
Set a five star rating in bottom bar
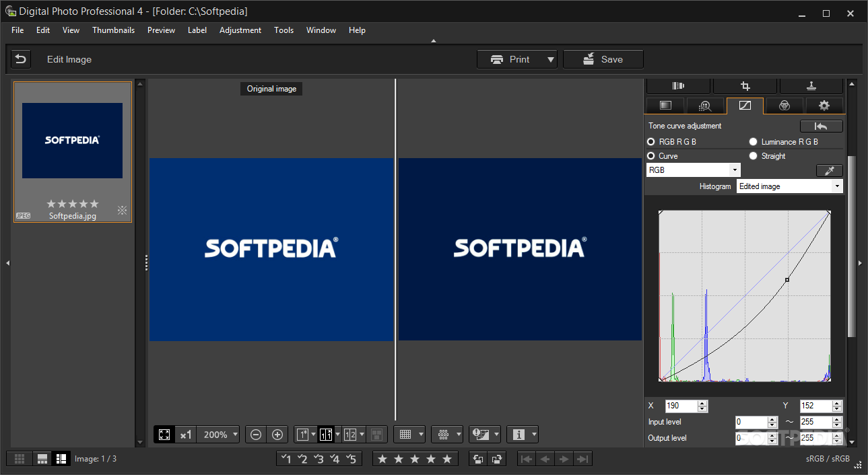447,459
